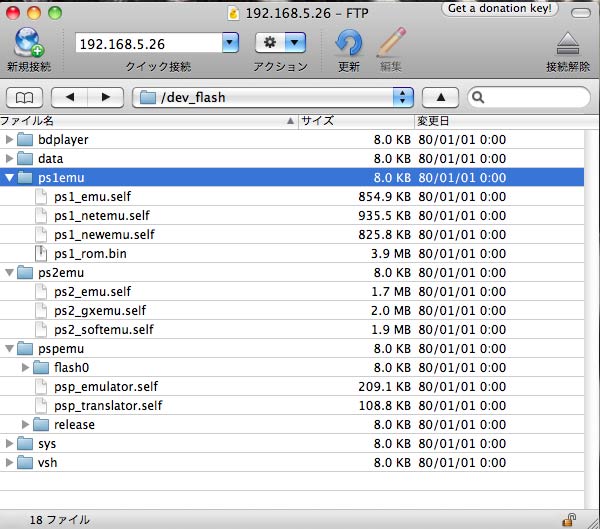Click the sys folder icon
Viewport: 600px width, 529px height.
click(25, 443)
